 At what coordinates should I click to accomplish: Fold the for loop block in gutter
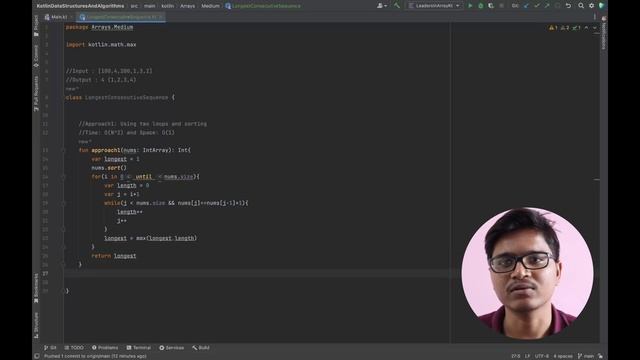point(64,177)
